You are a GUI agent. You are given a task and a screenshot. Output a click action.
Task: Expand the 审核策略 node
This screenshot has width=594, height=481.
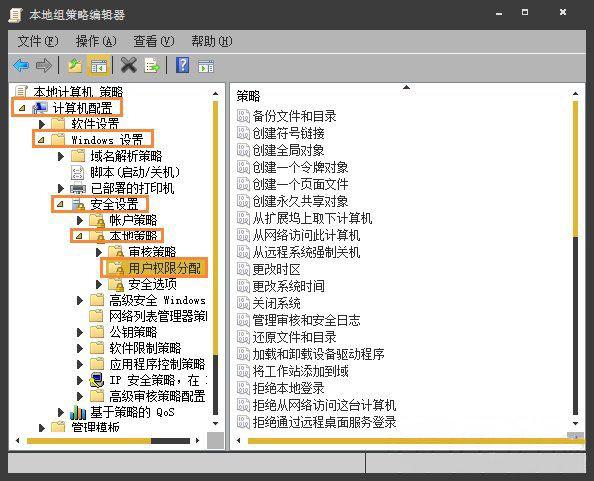(x=98, y=252)
